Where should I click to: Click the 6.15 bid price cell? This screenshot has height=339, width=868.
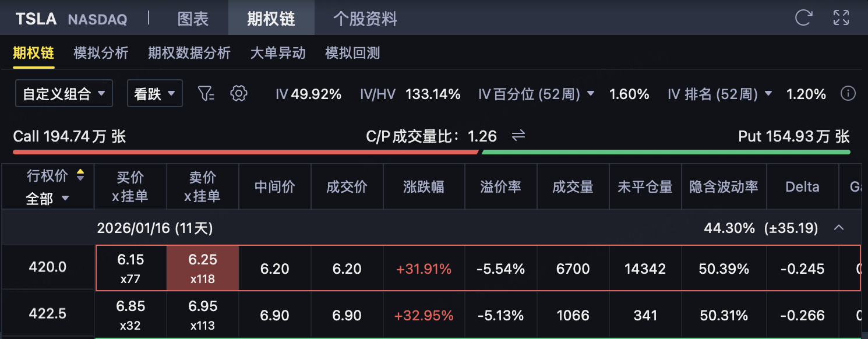(130, 268)
